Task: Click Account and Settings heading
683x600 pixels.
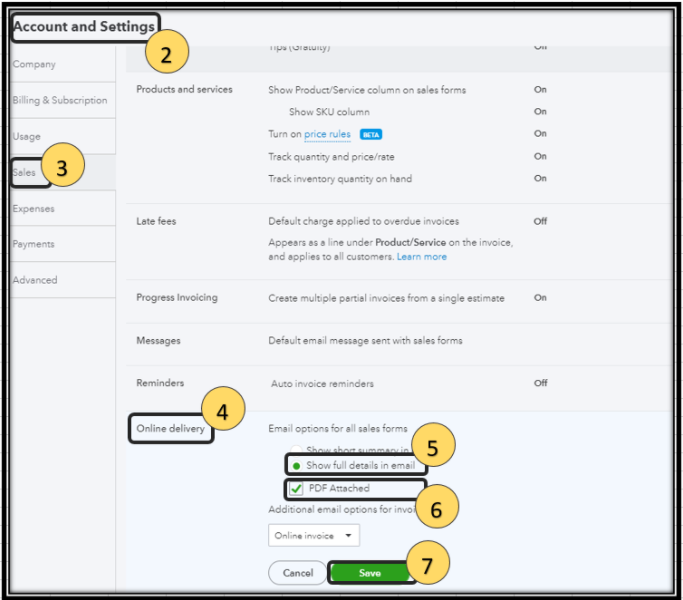Action: point(84,27)
